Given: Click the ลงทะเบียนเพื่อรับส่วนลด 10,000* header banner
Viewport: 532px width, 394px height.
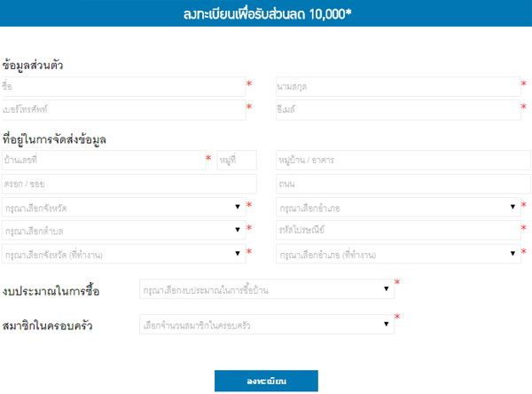Looking at the screenshot, I should coord(266,15).
